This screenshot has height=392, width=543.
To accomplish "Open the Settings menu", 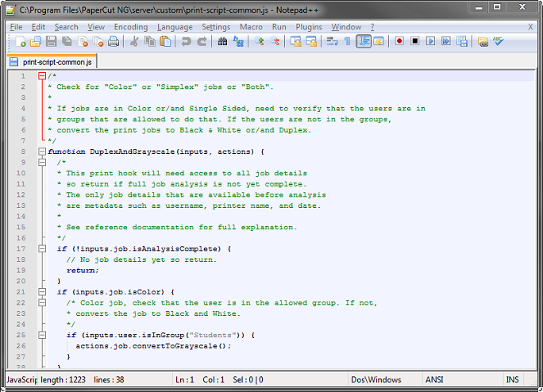I will tap(216, 27).
